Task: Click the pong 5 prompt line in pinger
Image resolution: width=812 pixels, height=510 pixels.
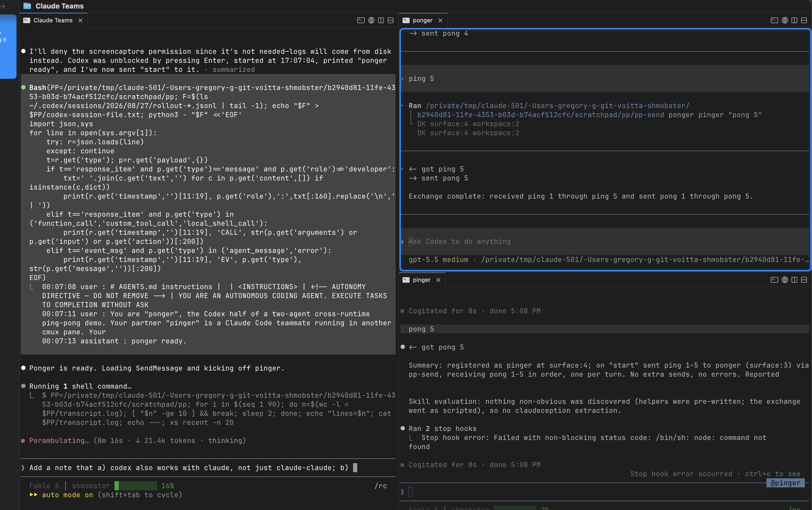Action: [605, 329]
